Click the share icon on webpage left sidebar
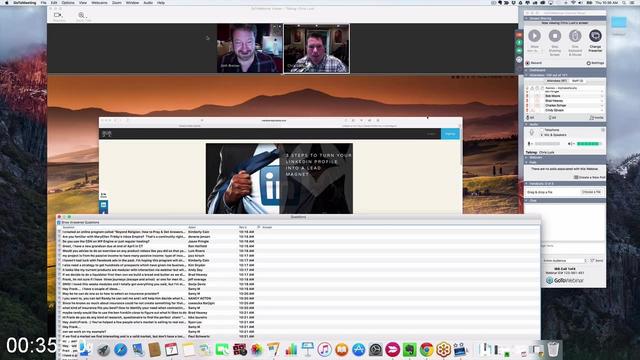Image resolution: width=640 pixels, height=360 pixels. pos(104,204)
